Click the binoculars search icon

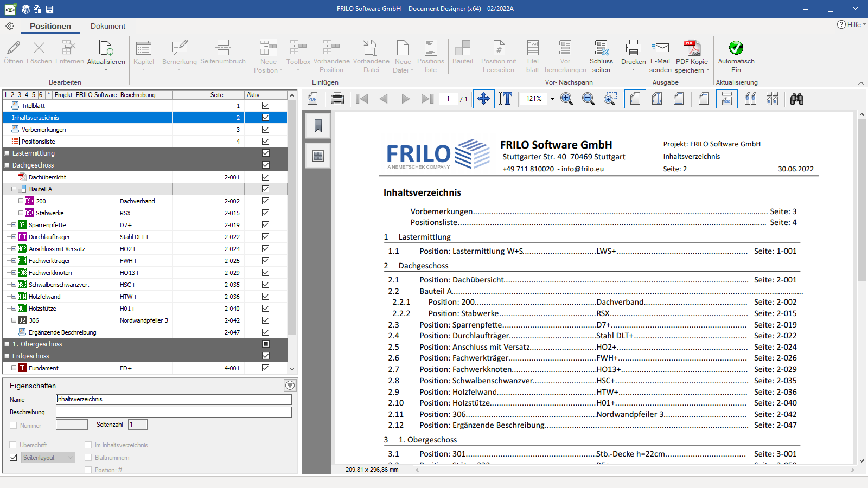(796, 99)
